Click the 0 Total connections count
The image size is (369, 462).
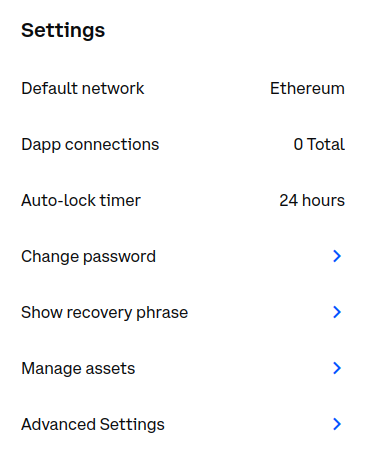(x=319, y=145)
